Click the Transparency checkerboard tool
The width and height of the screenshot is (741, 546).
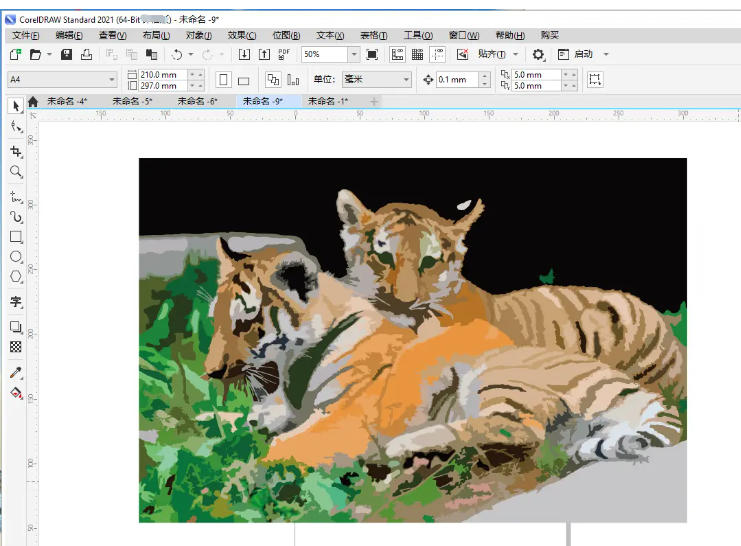coord(15,347)
